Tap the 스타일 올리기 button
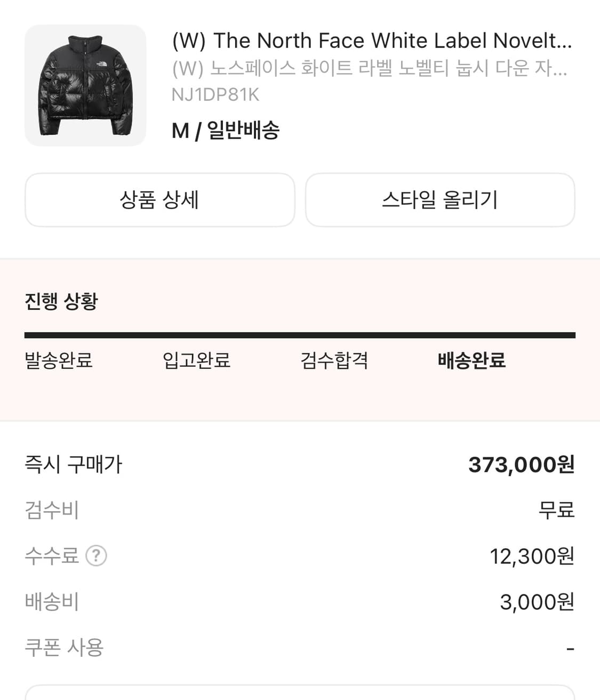 [x=439, y=200]
